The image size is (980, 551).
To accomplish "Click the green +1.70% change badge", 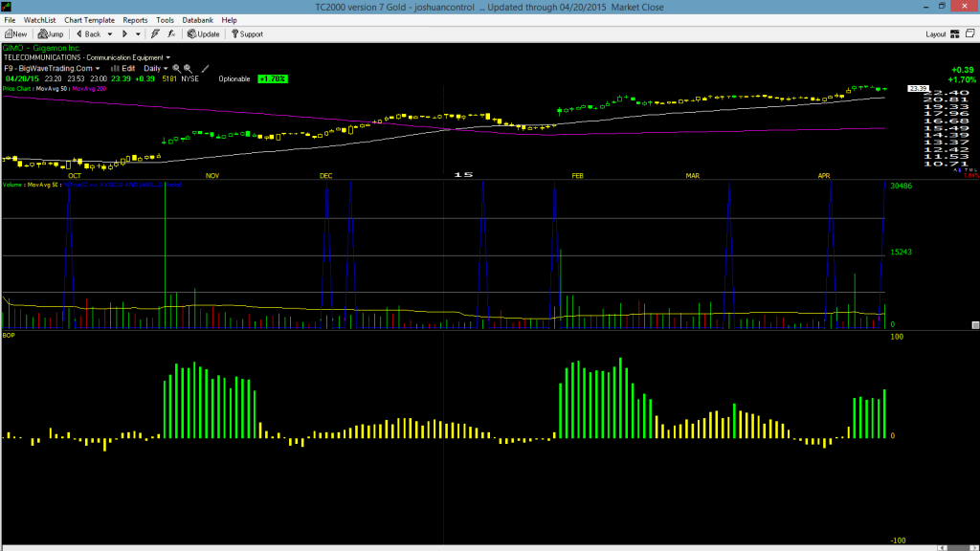I will tap(273, 78).
